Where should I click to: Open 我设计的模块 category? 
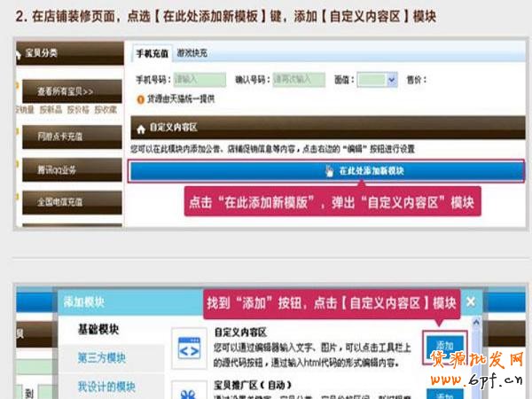(x=106, y=387)
